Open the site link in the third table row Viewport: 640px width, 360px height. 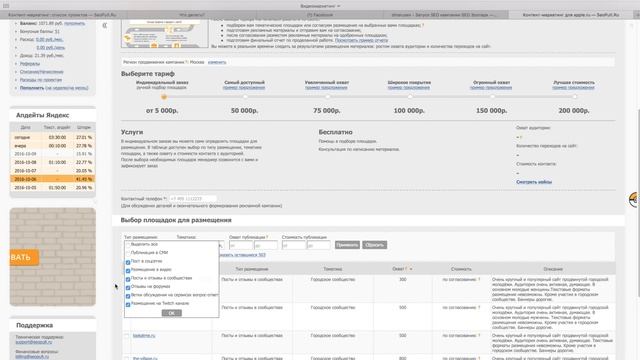(144, 336)
